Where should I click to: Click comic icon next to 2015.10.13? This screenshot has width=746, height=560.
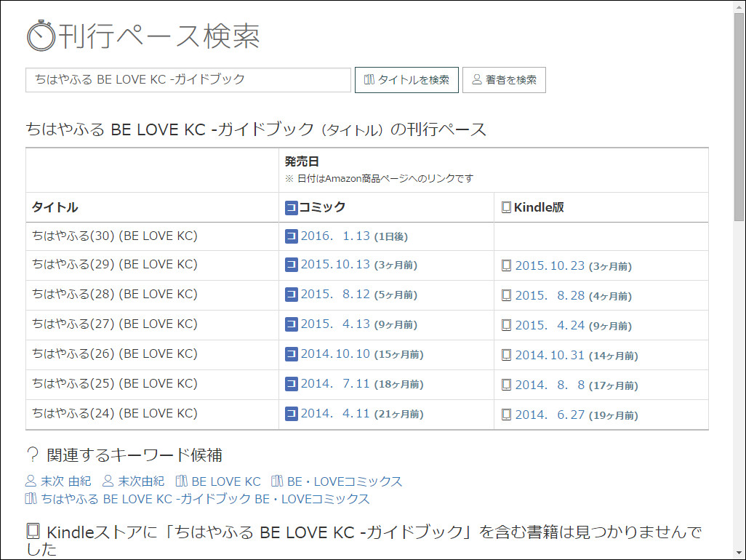pyautogui.click(x=292, y=265)
